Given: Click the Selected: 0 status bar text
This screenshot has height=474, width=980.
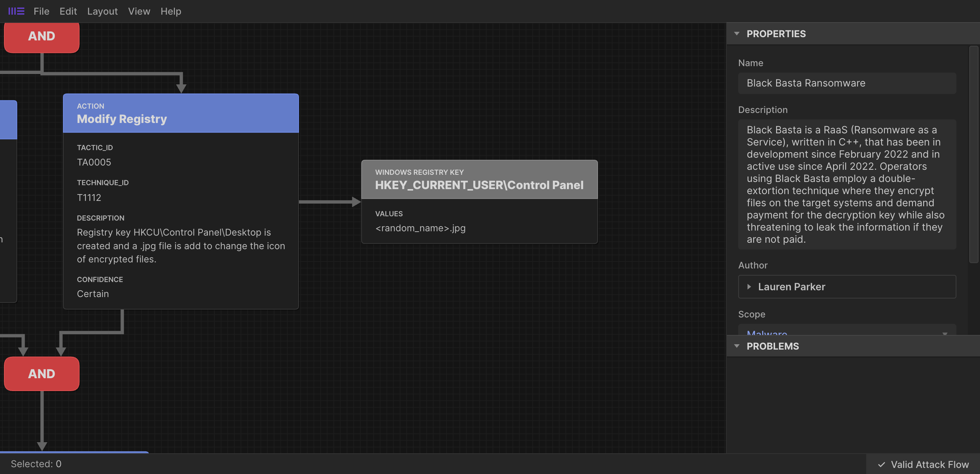Looking at the screenshot, I should point(36,464).
